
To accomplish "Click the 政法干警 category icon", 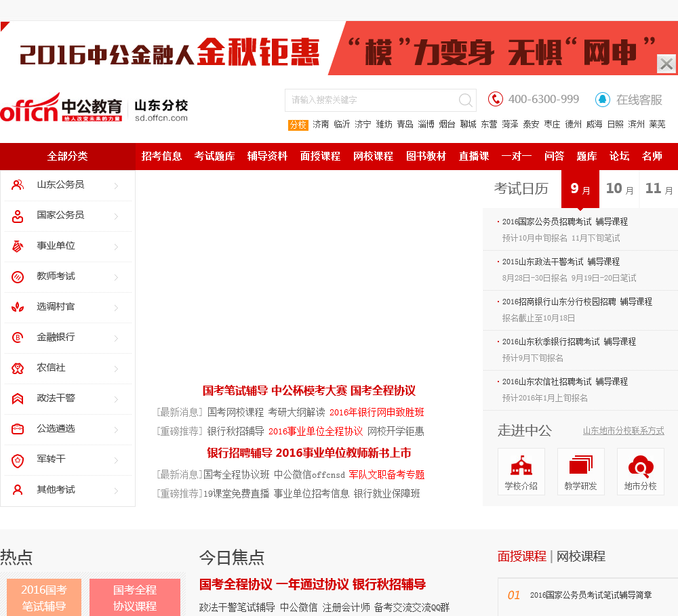I will tap(18, 398).
